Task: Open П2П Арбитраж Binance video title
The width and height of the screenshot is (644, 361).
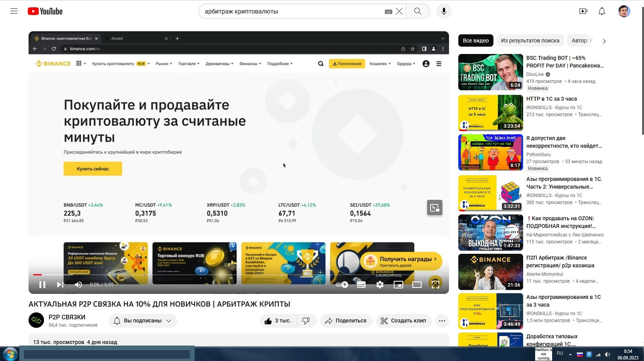Action: 560,261
